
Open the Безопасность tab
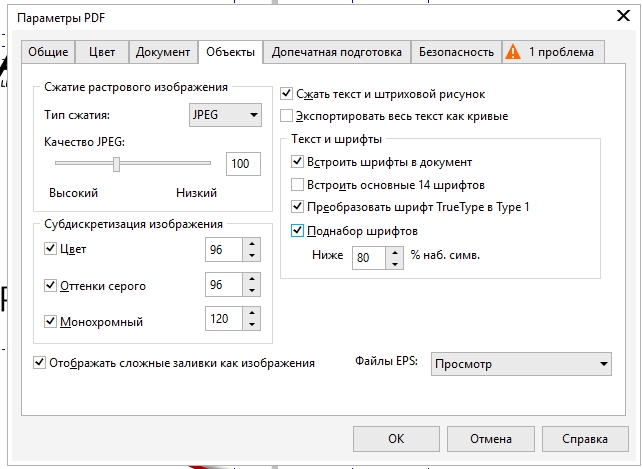click(x=456, y=52)
